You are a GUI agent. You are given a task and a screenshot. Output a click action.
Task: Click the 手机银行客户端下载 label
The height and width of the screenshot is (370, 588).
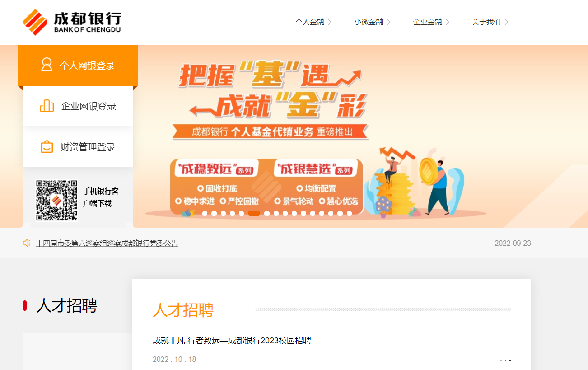click(x=101, y=197)
